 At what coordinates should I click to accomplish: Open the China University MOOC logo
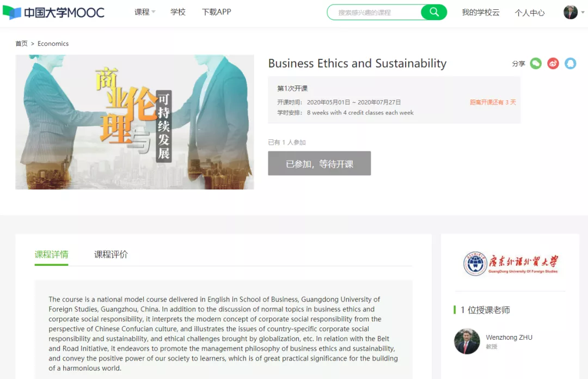point(53,13)
